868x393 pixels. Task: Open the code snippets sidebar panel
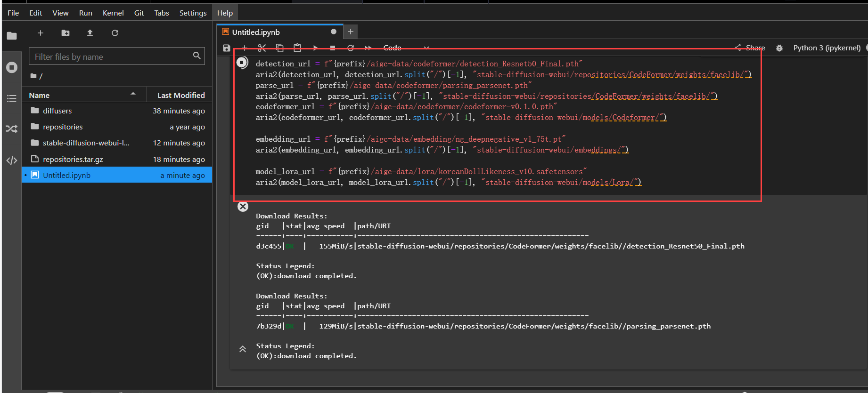pos(12,160)
